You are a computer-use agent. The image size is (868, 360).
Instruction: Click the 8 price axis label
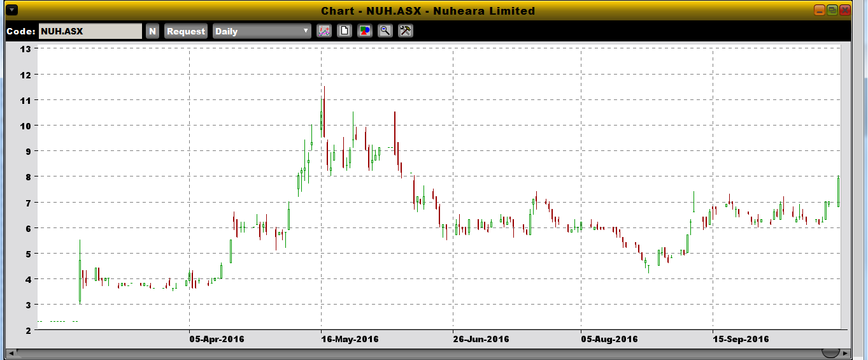[28, 176]
